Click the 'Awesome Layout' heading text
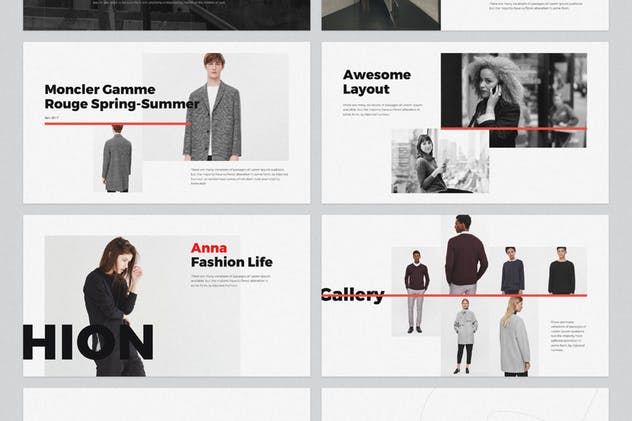Screen dimensions: 632x421 click(377, 82)
